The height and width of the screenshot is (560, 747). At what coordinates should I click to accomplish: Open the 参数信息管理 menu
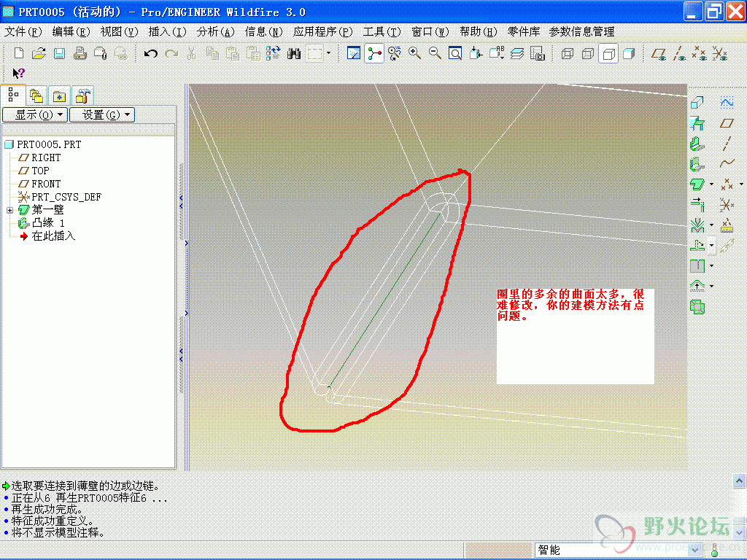[581, 32]
